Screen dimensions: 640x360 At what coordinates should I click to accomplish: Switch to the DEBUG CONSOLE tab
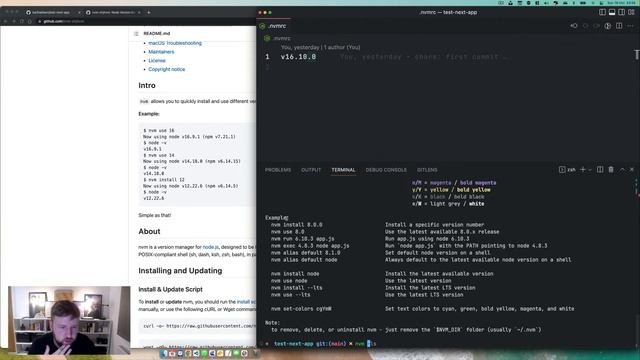[x=386, y=170]
